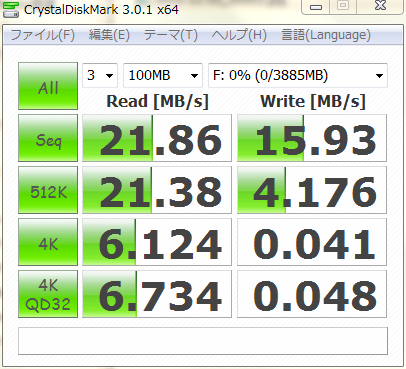Screen dimensions: 406x369
Task: Close the CrystalDiskMark window
Action: [380, 6]
